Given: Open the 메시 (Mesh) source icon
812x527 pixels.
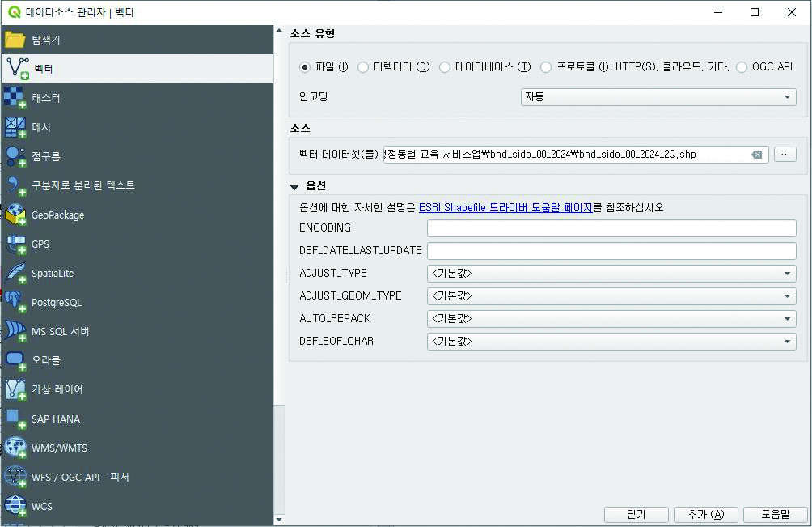Looking at the screenshot, I should (15, 127).
